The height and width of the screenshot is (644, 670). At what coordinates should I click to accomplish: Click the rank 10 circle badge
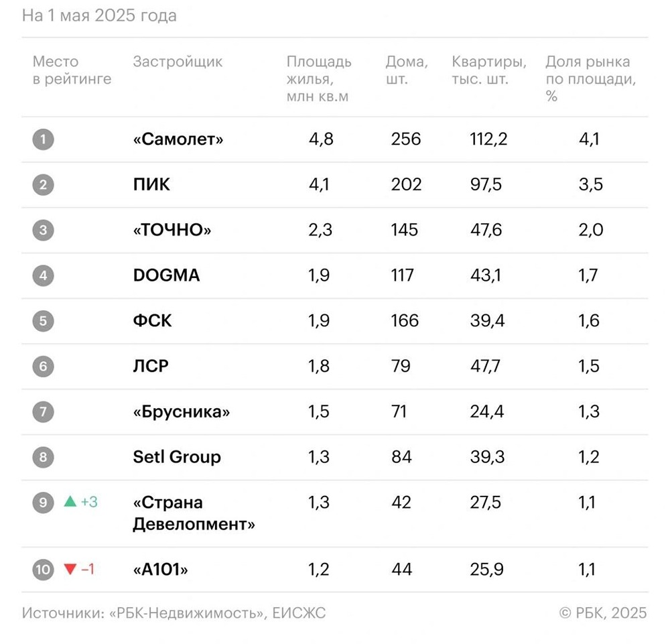43,570
